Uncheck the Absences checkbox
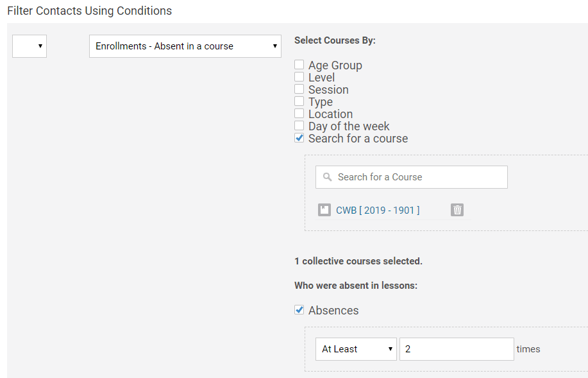The image size is (588, 378). point(299,310)
